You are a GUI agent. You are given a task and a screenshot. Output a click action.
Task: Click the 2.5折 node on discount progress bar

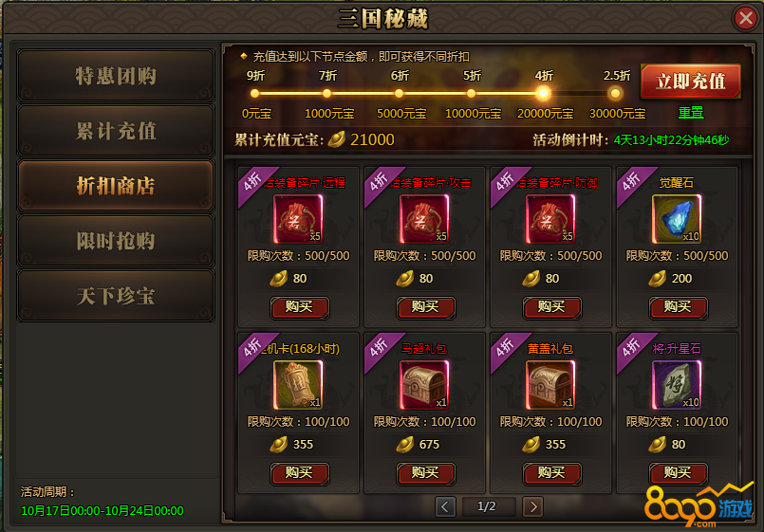[615, 93]
